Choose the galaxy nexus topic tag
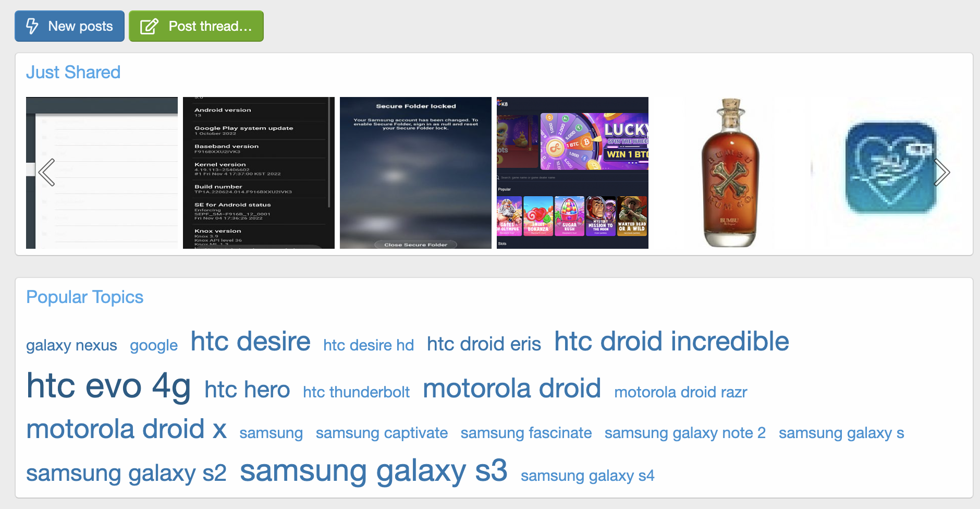Image resolution: width=980 pixels, height=509 pixels. pos(71,345)
